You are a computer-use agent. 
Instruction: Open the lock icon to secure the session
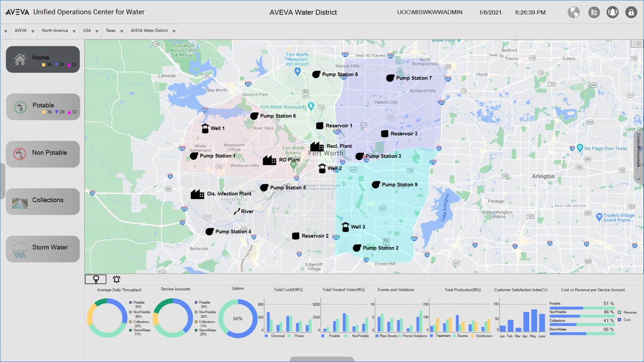point(631,12)
